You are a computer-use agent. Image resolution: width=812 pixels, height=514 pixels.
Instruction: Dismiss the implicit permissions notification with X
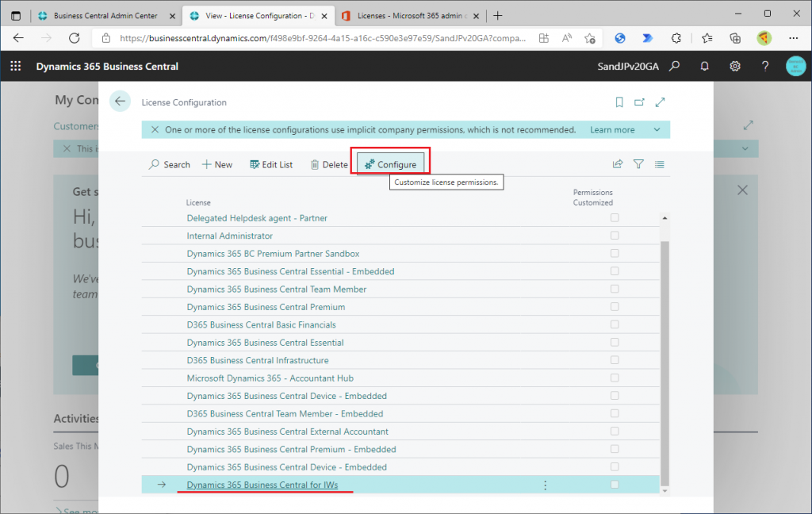point(155,129)
